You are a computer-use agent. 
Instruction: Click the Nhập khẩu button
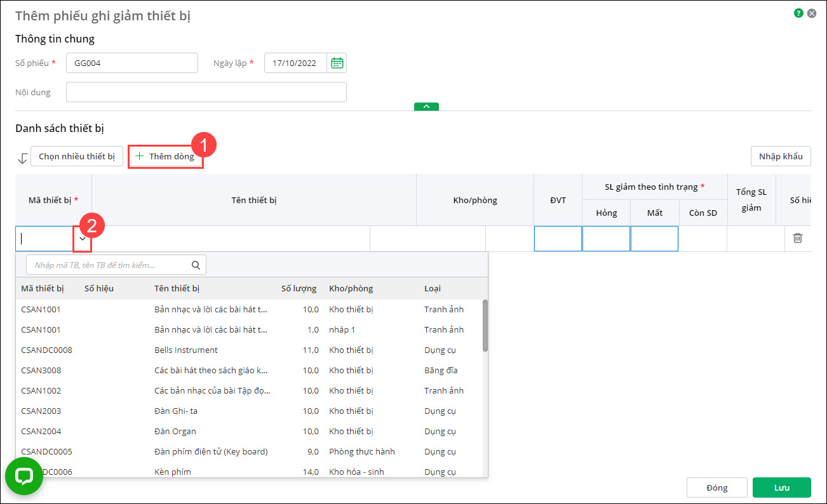click(781, 156)
